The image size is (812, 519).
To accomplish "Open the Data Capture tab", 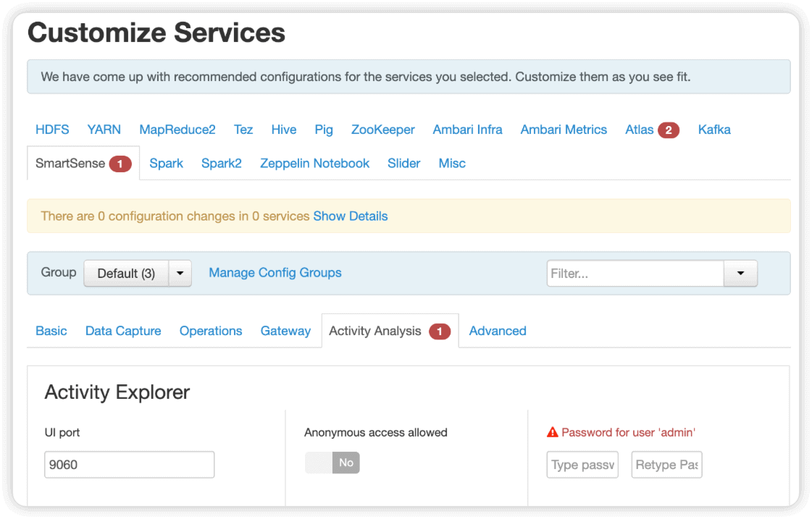I will [x=123, y=331].
